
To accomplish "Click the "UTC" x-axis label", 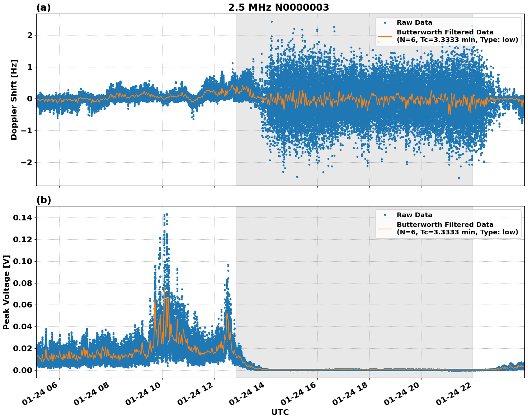I will pyautogui.click(x=280, y=412).
